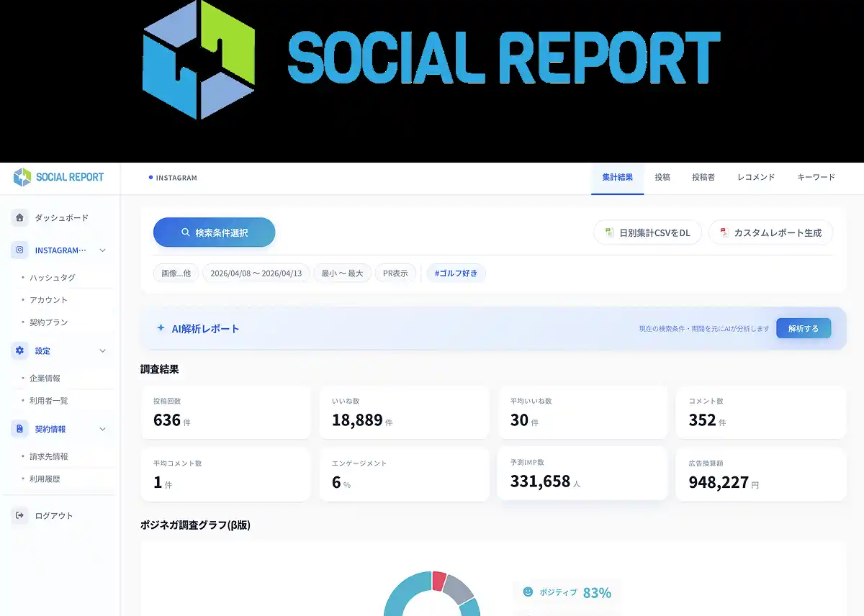Click the settings gear icon
864x616 pixels.
click(x=19, y=350)
